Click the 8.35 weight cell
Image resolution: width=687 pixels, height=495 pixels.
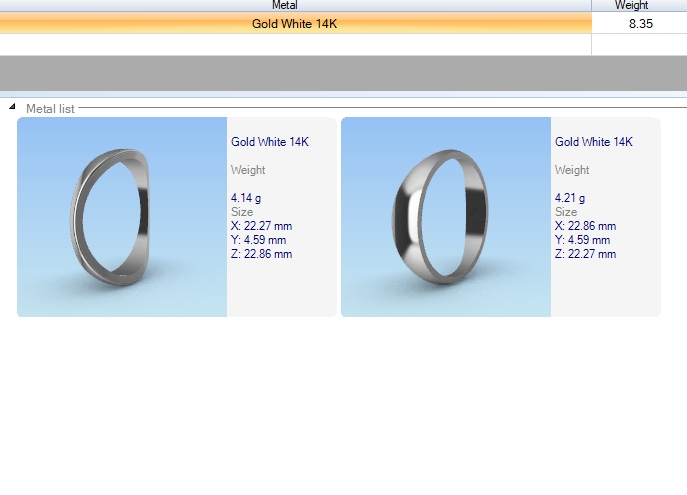click(x=640, y=23)
